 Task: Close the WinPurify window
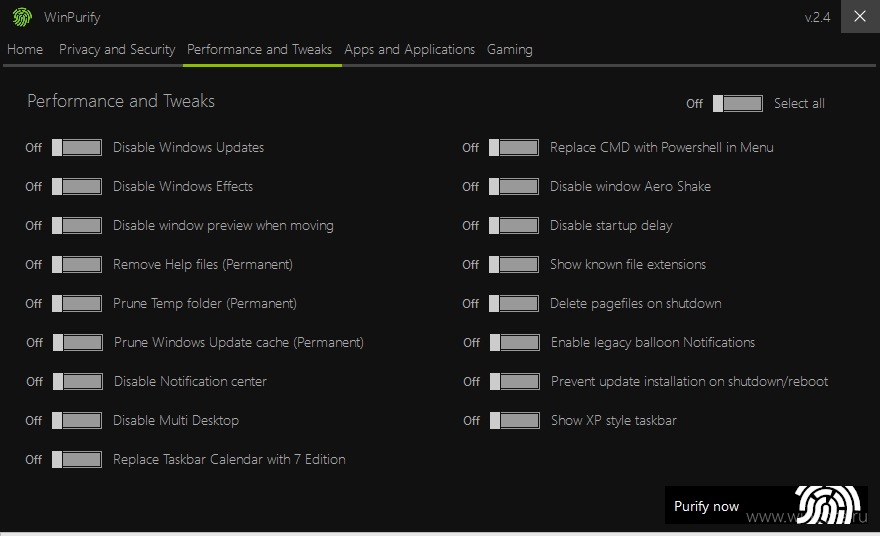(860, 16)
